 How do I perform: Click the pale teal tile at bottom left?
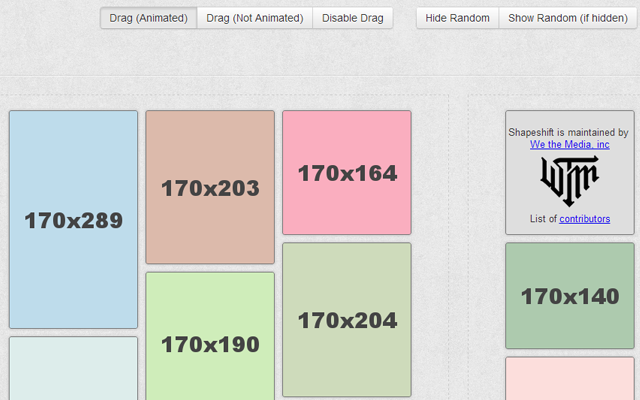coord(73,370)
